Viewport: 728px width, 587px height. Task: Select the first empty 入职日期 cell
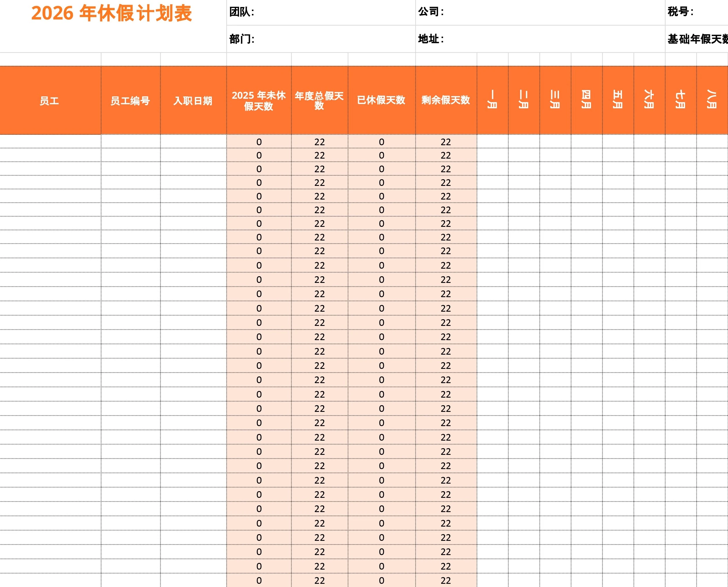coord(193,142)
